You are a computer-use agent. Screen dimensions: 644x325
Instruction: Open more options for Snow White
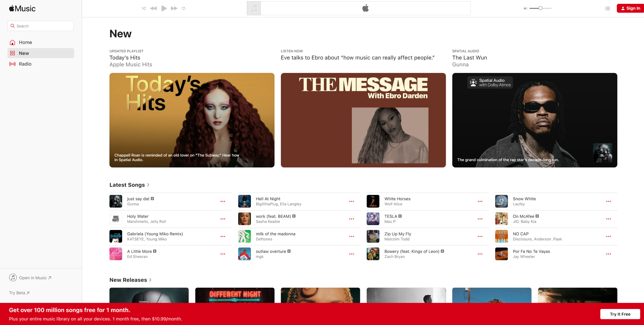(x=608, y=202)
